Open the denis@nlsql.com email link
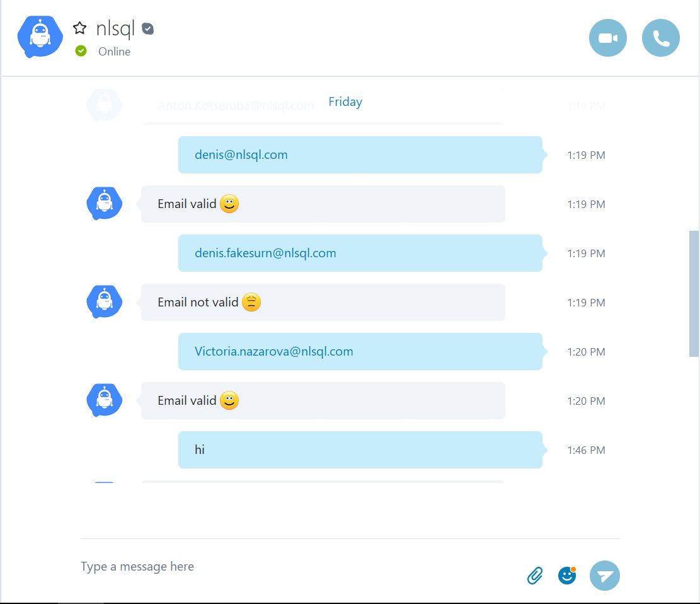The image size is (700, 604). [x=241, y=154]
